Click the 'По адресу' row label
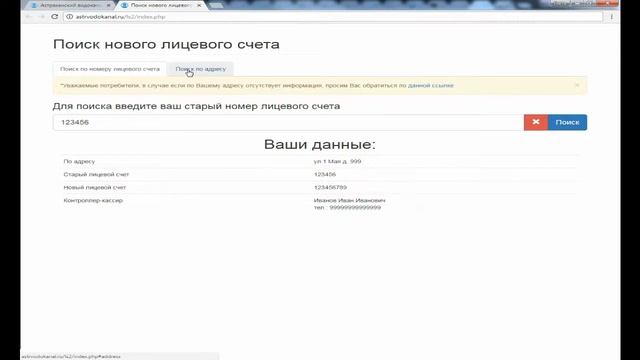640x360 pixels. click(79, 161)
